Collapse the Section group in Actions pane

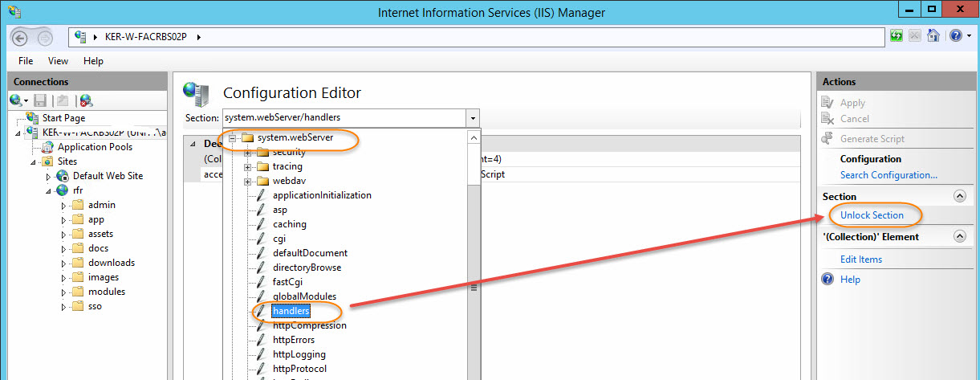pyautogui.click(x=958, y=196)
